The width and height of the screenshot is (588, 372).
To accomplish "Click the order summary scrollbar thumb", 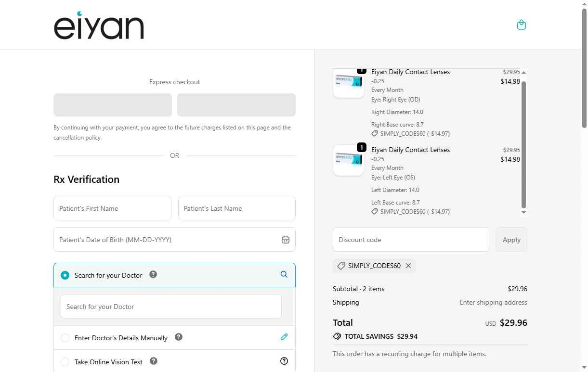I will (524, 144).
